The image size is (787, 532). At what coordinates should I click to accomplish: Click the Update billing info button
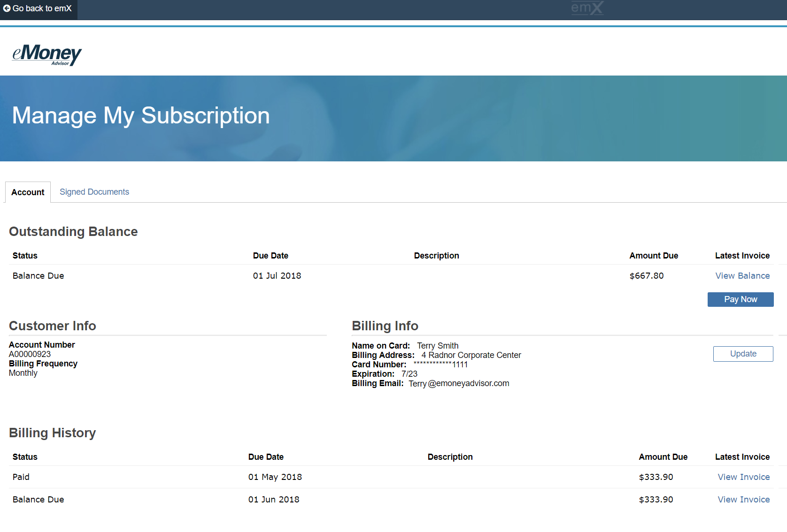click(743, 354)
